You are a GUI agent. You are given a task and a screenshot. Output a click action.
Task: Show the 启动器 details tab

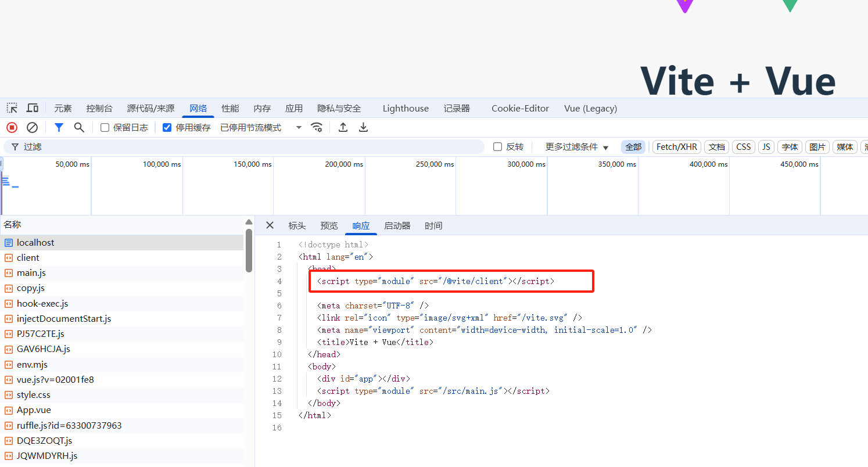pos(397,225)
